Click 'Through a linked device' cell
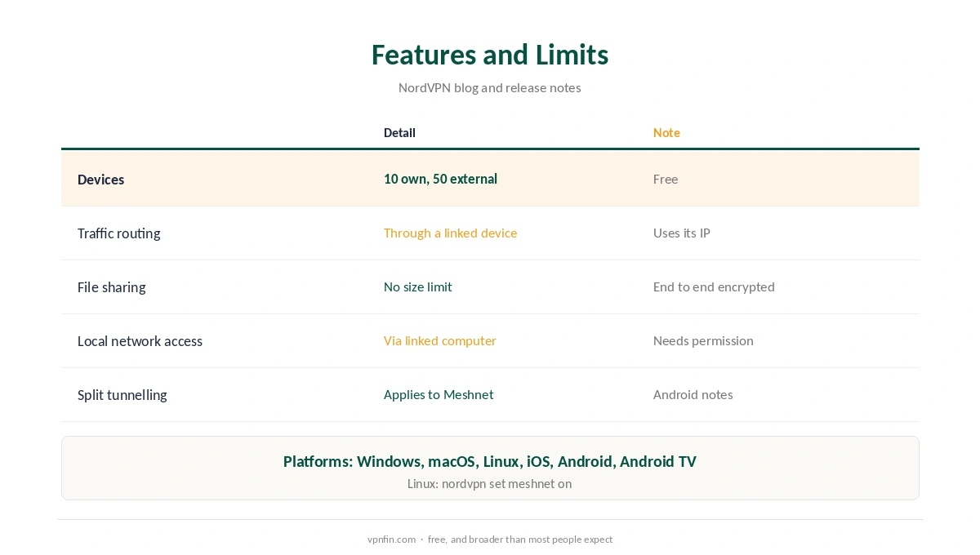980x555 pixels. [450, 233]
